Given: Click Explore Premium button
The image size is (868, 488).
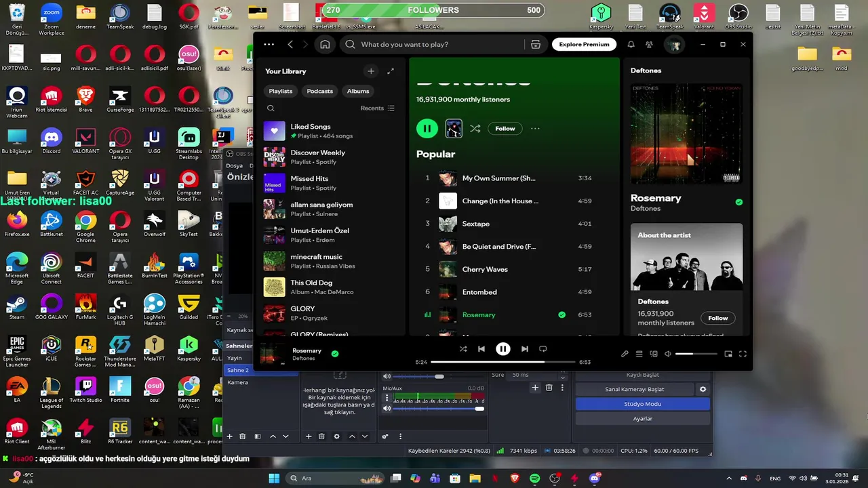Looking at the screenshot, I should (584, 44).
